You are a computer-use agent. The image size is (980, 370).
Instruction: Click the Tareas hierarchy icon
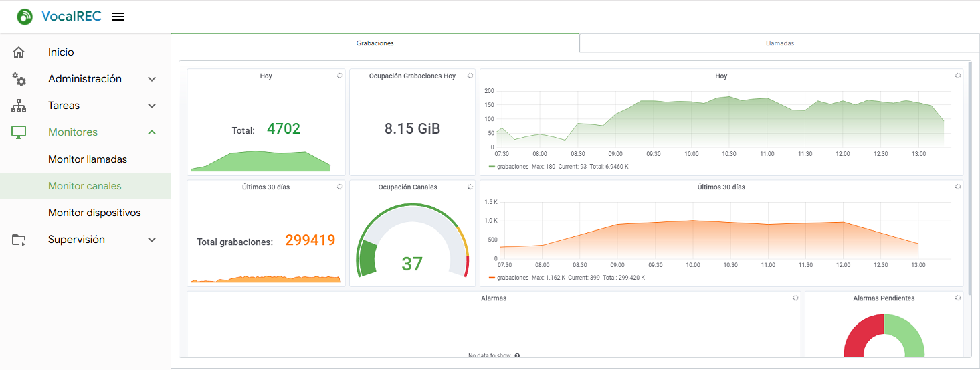19,106
